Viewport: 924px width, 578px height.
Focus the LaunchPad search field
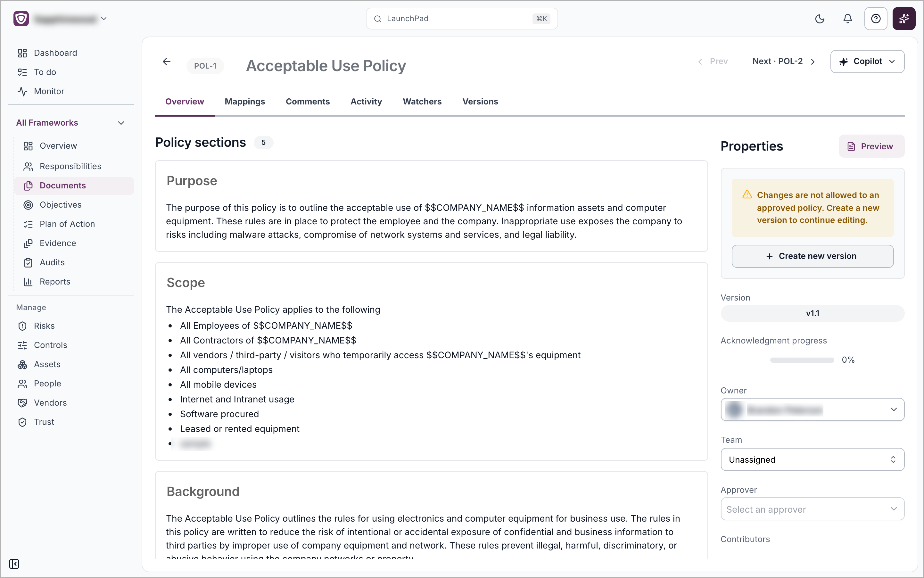(x=461, y=19)
